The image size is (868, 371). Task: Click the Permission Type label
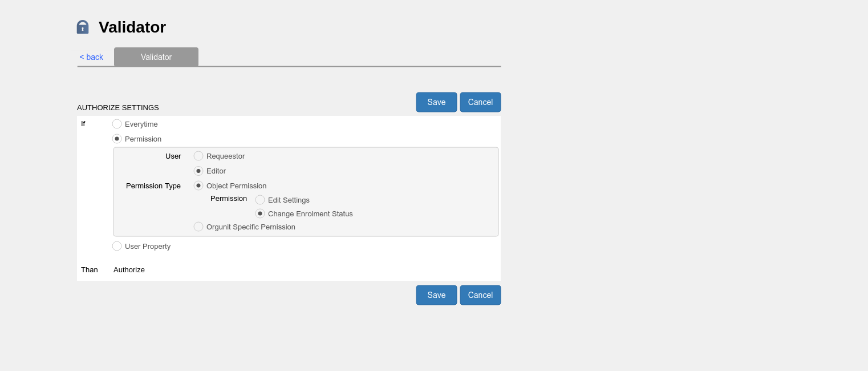click(x=153, y=185)
